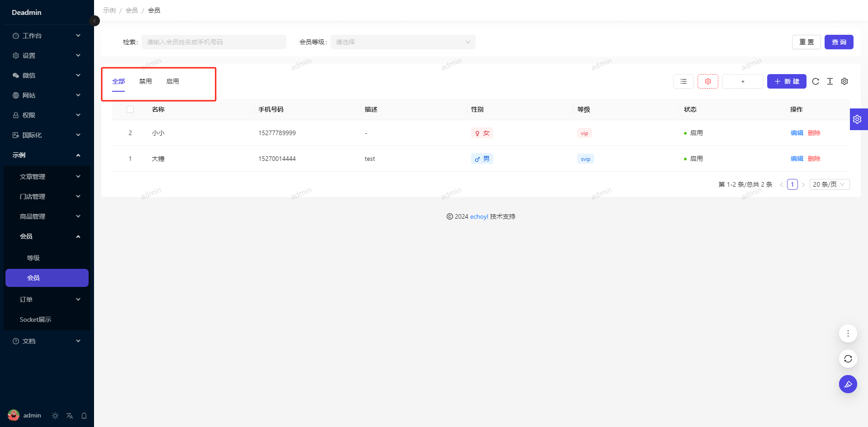Open column settings gear beside density icon
The image size is (868, 427).
click(x=844, y=81)
